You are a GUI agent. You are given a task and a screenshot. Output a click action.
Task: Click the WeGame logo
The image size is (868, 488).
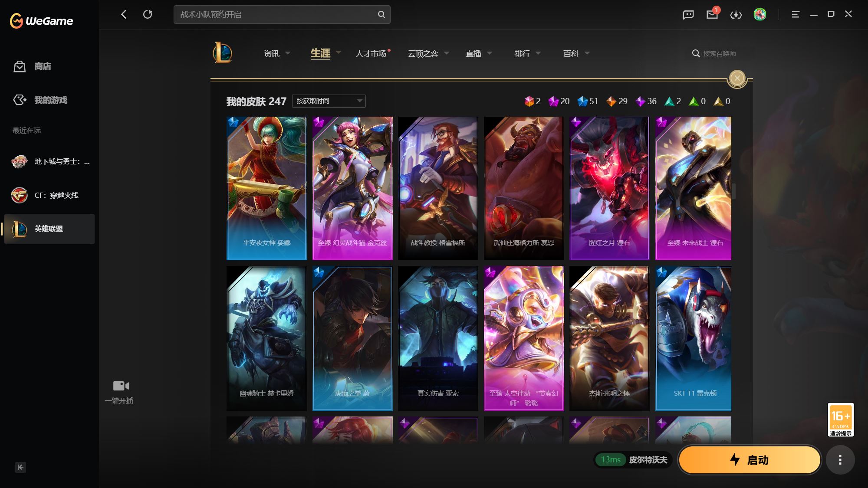(42, 20)
